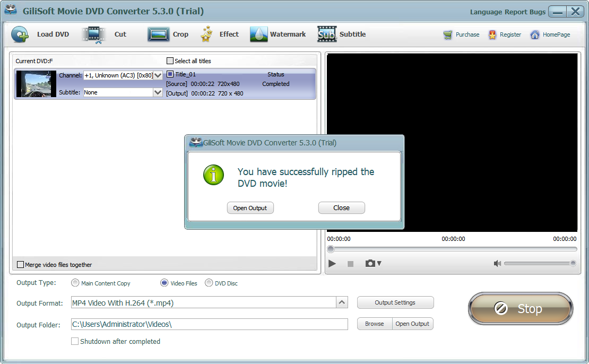Click the app logo in title bar
Image resolution: width=589 pixels, height=364 pixels.
[11, 10]
